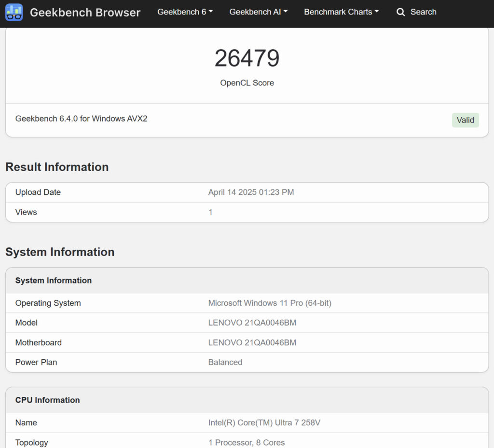Click the Power Plan label

coord(36,362)
